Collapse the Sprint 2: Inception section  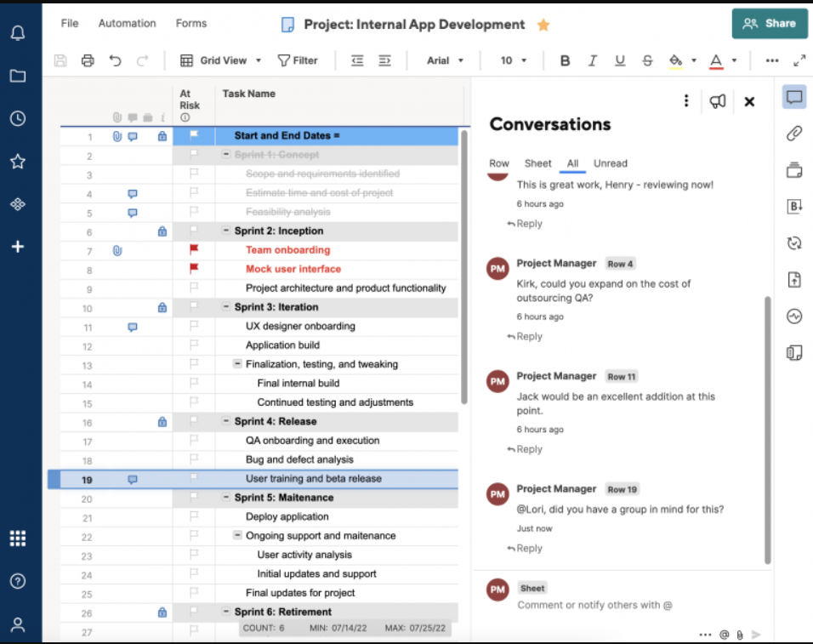pos(226,231)
